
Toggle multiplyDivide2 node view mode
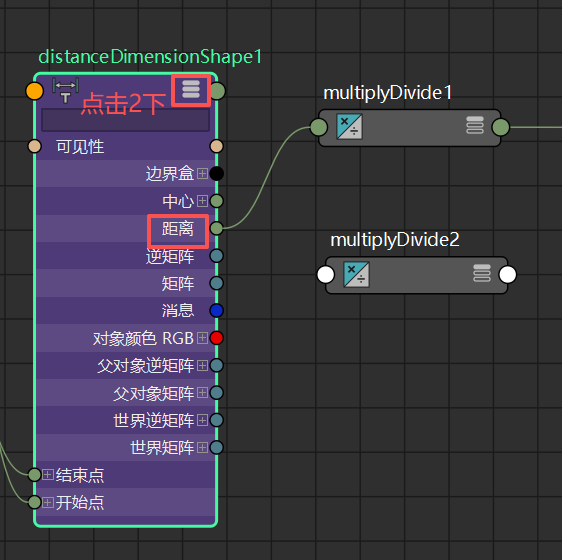[482, 273]
